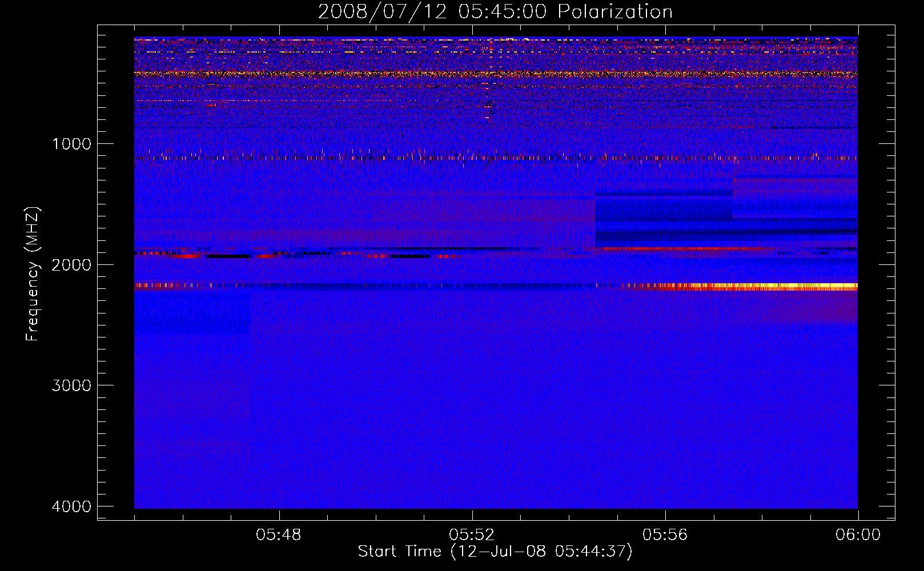The width and height of the screenshot is (924, 571).
Task: Click the "4000" frequency tick label
Action: (x=71, y=506)
